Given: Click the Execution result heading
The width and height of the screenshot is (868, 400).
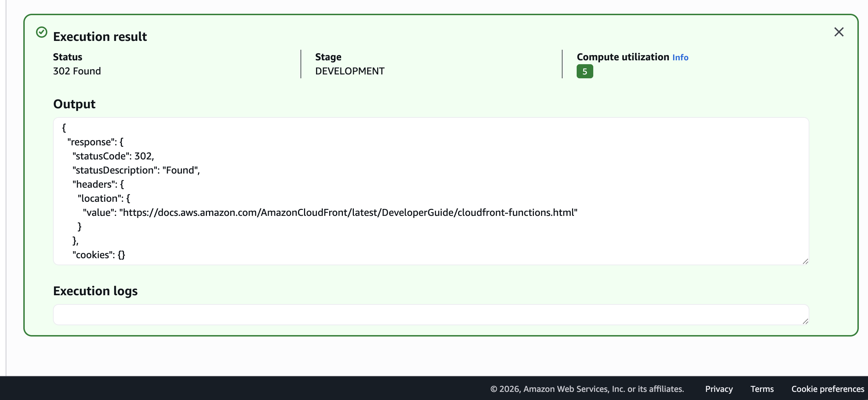Looking at the screenshot, I should [100, 37].
